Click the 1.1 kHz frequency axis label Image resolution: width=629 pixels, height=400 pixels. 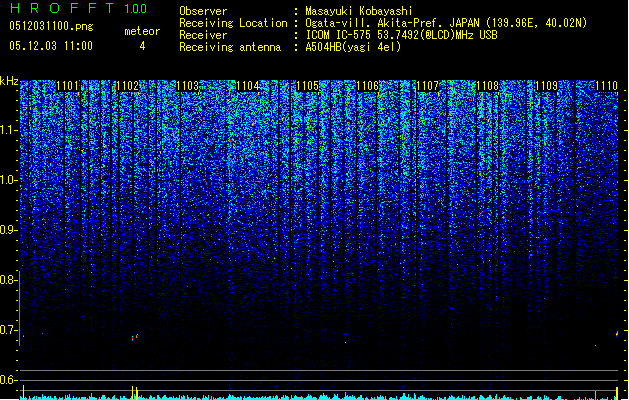[9, 130]
